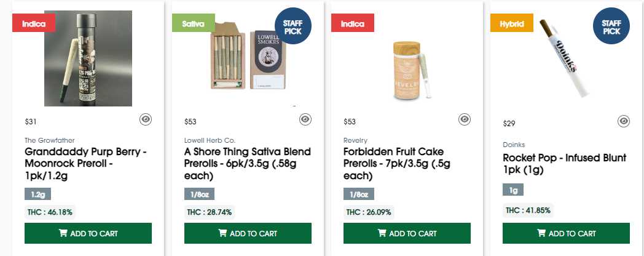Open A Shore Thing Sativa Blend title link

click(x=248, y=164)
